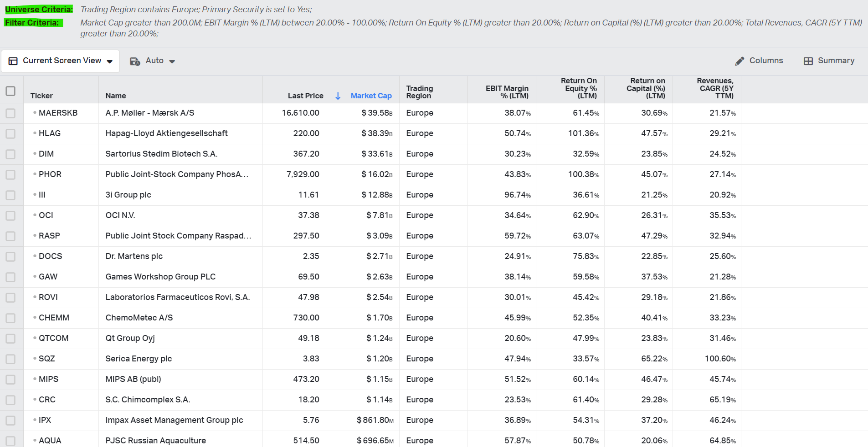Click Serica Energy revenue CAGR 100.60%
Image resolution: width=868 pixels, height=447 pixels.
[x=720, y=359]
